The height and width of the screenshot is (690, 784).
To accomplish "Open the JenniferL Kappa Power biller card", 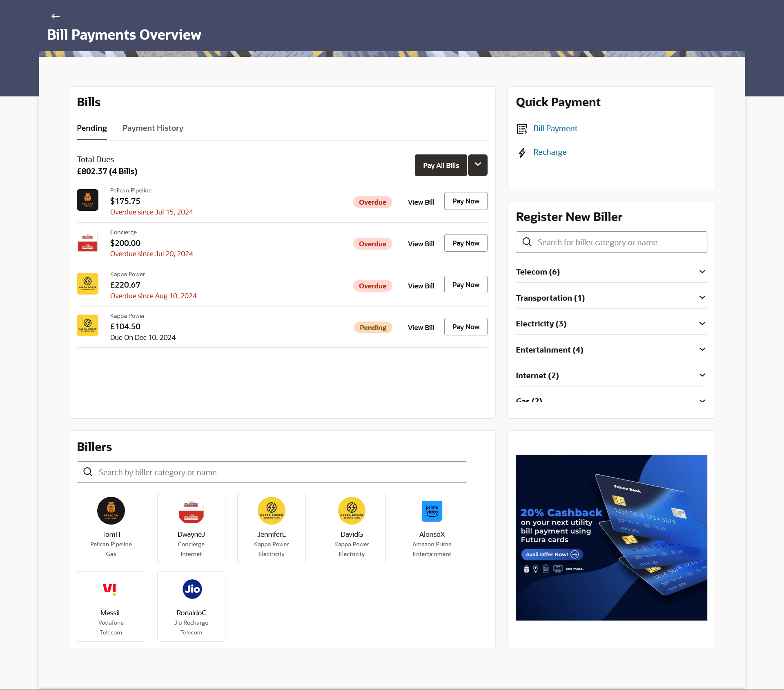I will [x=271, y=527].
